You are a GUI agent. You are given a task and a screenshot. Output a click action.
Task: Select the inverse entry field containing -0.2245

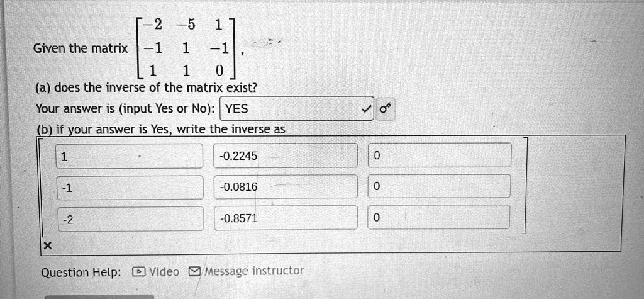(x=286, y=155)
